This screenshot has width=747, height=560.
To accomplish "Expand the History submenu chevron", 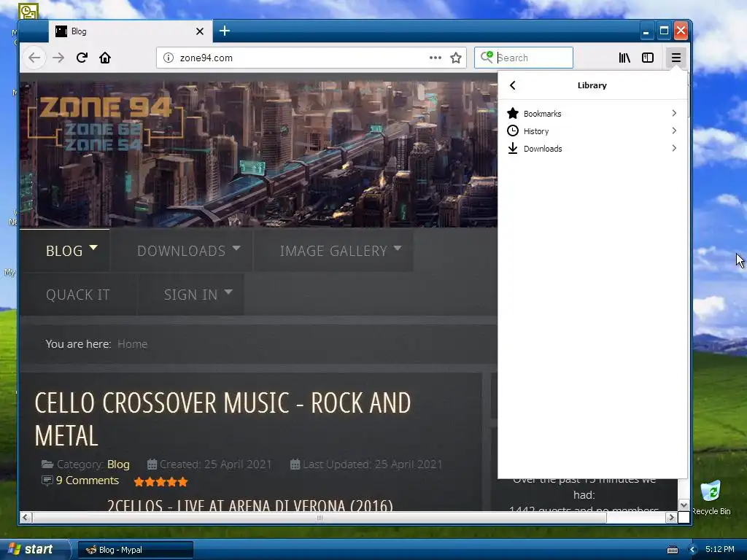I will pyautogui.click(x=674, y=131).
